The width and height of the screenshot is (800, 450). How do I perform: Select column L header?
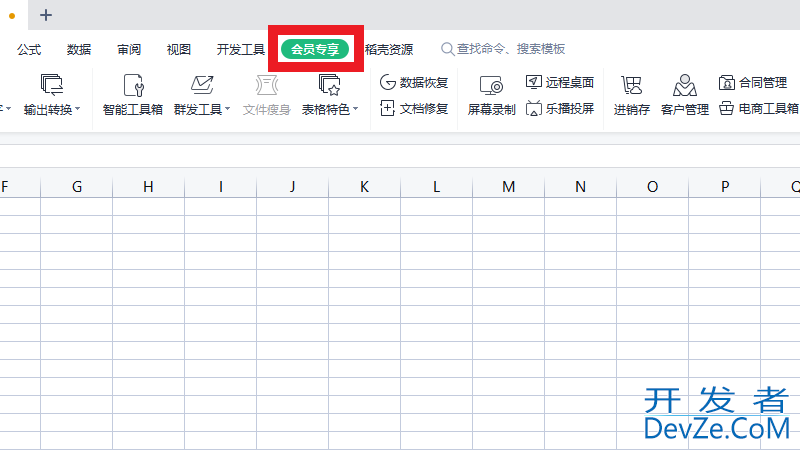(436, 187)
